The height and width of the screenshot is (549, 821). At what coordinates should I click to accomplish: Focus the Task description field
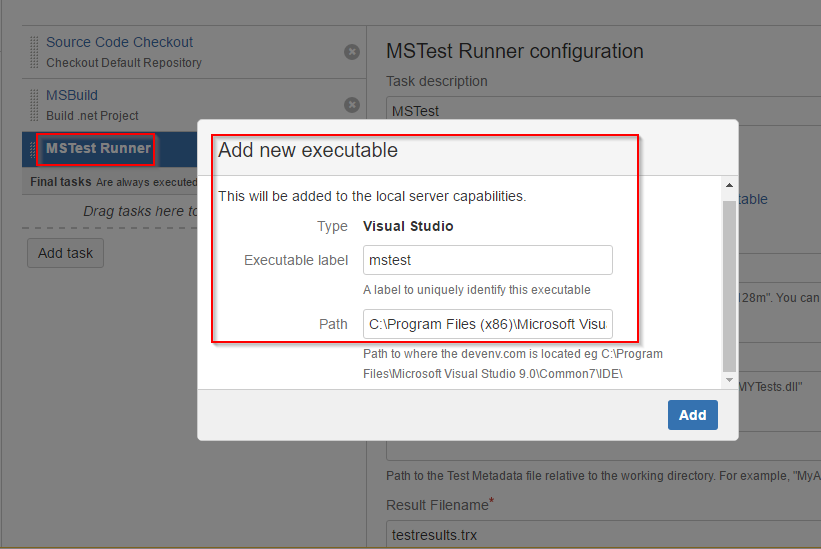603,110
